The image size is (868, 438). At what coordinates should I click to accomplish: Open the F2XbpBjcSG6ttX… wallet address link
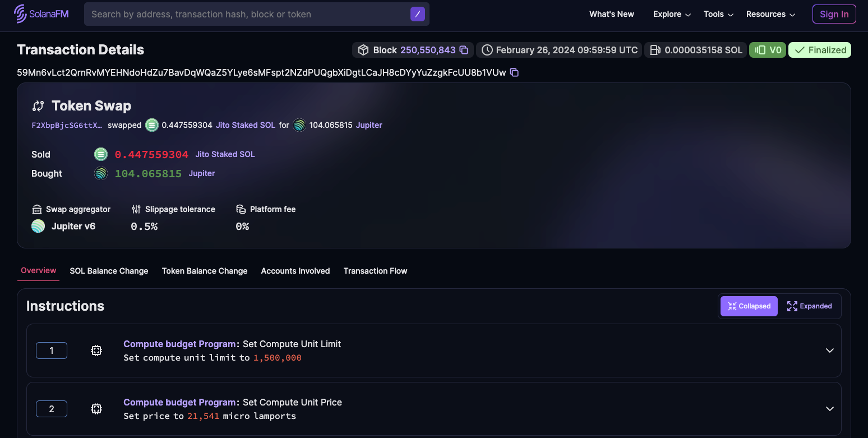(x=67, y=125)
